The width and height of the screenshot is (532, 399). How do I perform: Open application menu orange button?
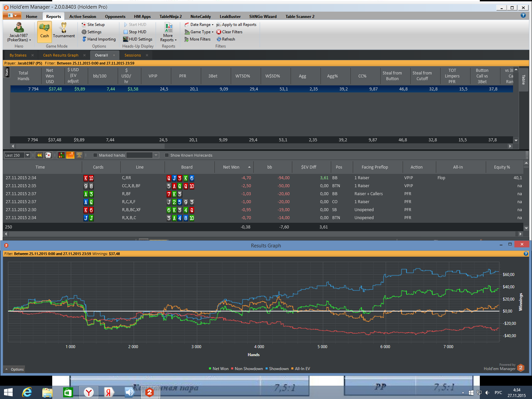(x=12, y=16)
